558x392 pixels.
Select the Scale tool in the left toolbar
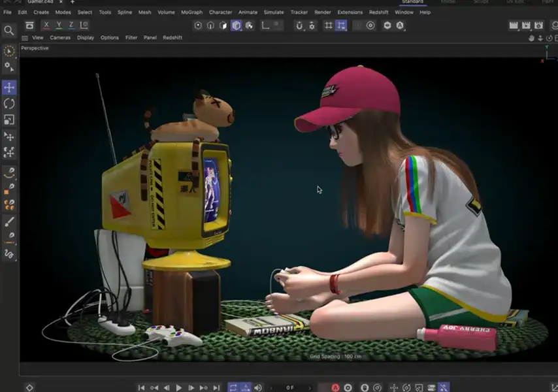pyautogui.click(x=9, y=119)
